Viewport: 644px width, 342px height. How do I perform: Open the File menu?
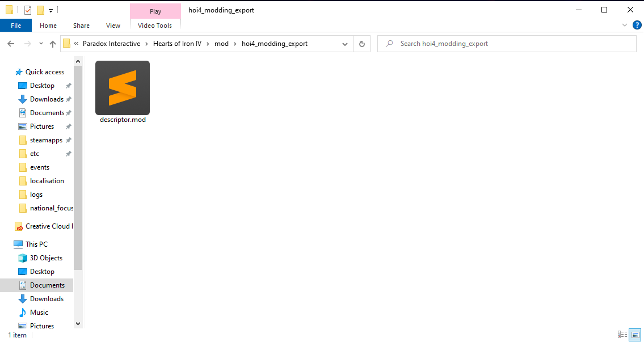pyautogui.click(x=16, y=26)
